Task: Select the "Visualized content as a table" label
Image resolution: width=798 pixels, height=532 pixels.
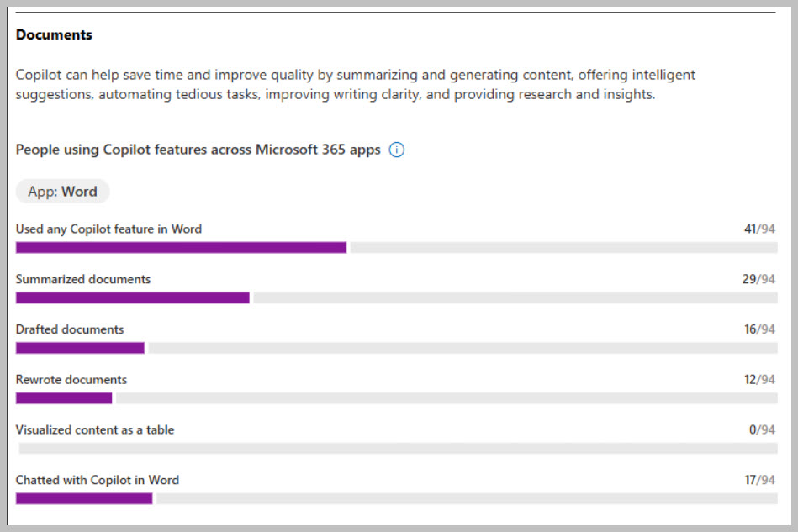Action: [x=95, y=430]
